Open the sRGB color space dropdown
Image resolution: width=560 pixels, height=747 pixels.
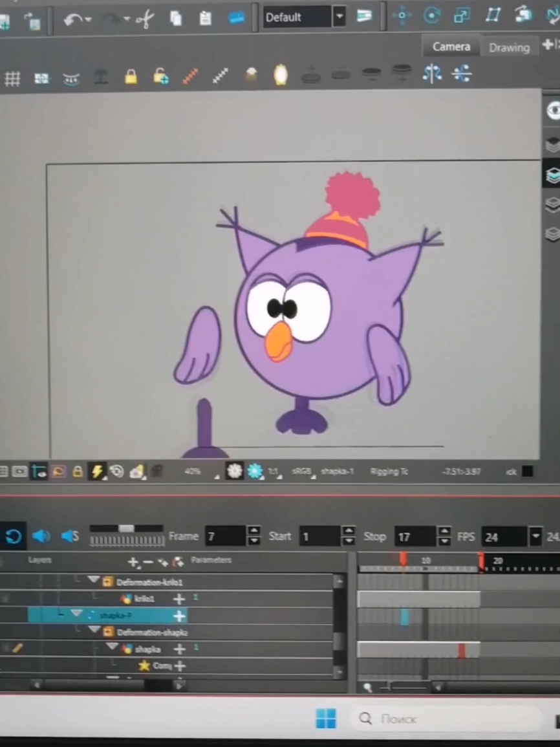[303, 471]
